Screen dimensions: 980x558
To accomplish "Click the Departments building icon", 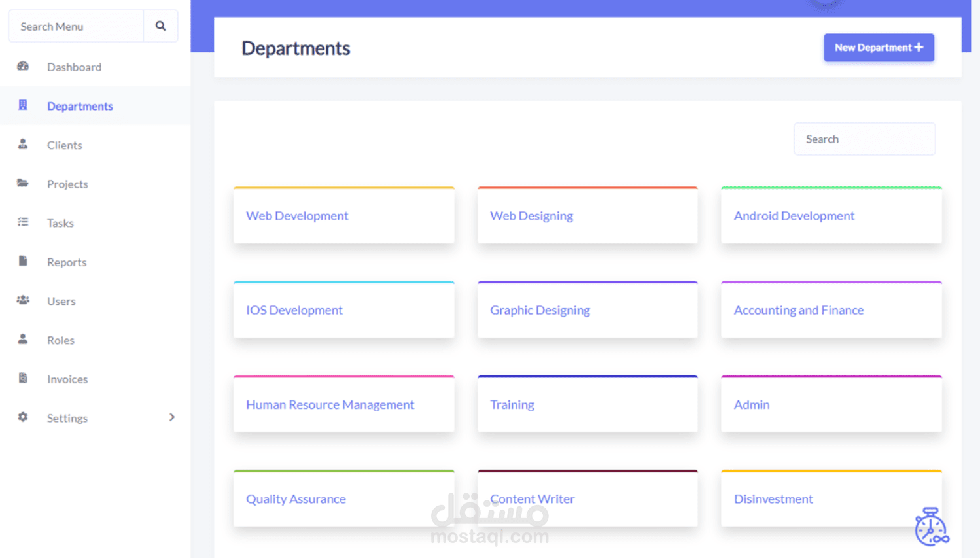I will 23,105.
